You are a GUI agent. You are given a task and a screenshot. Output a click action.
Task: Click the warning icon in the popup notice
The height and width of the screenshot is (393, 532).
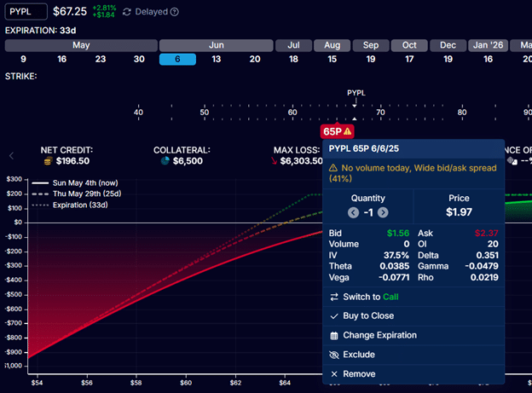(x=333, y=168)
